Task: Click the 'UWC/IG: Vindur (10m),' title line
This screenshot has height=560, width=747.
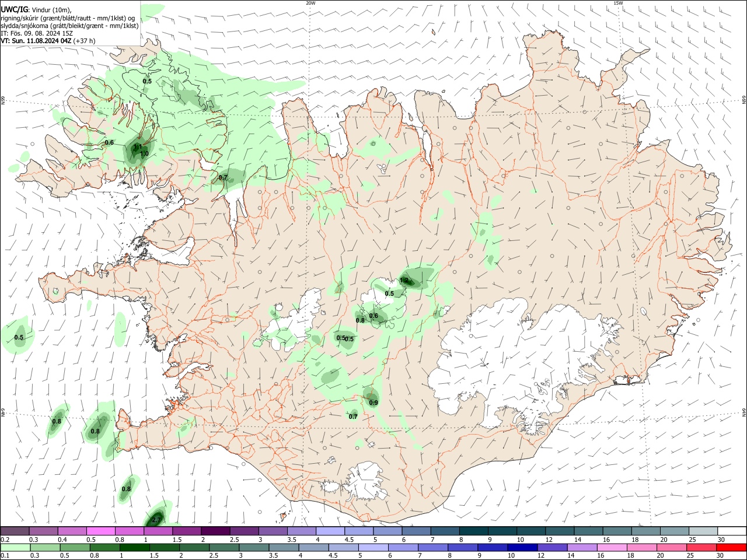Action: point(36,9)
